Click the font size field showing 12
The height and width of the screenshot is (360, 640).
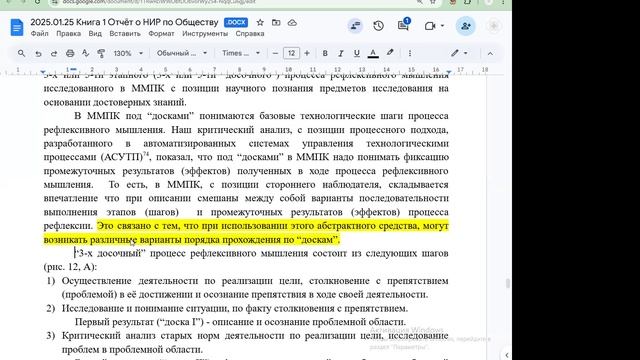[x=291, y=53]
